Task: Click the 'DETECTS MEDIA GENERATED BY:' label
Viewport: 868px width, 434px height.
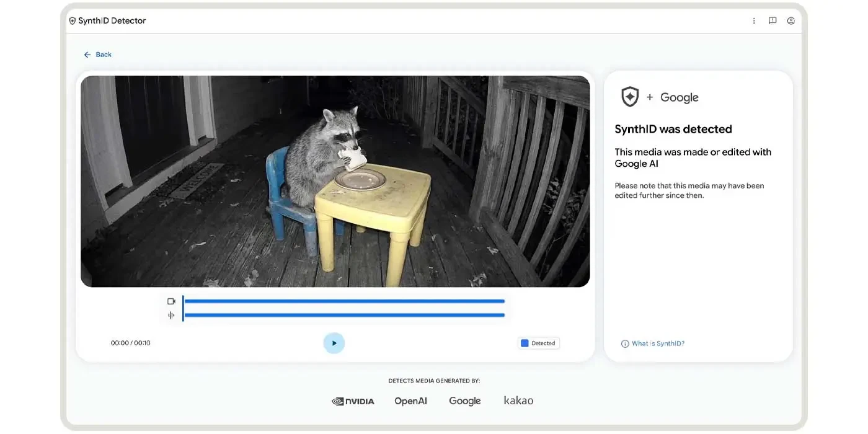Action: (x=434, y=381)
